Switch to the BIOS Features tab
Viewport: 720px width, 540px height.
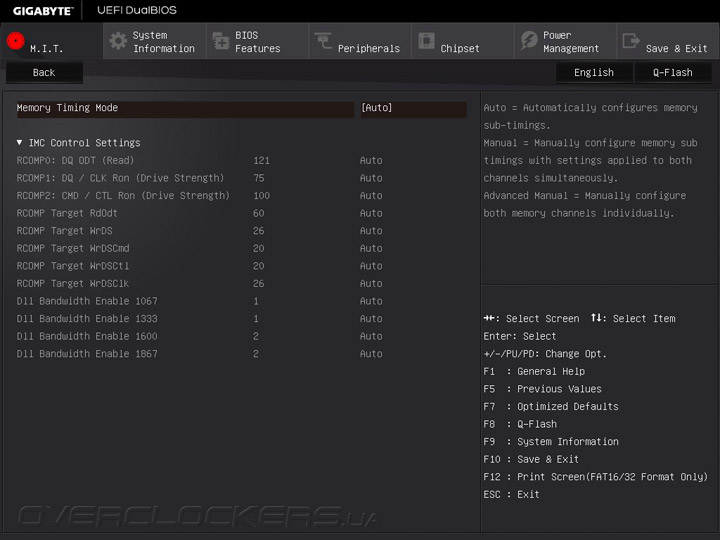(x=257, y=41)
